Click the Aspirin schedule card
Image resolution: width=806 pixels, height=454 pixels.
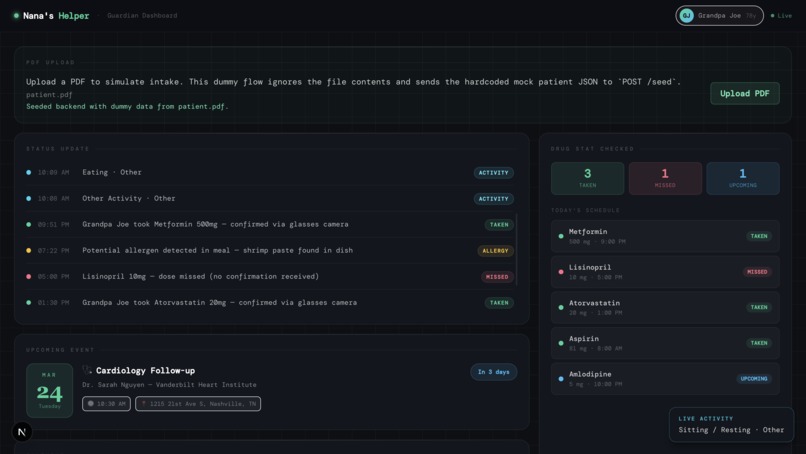tap(665, 343)
